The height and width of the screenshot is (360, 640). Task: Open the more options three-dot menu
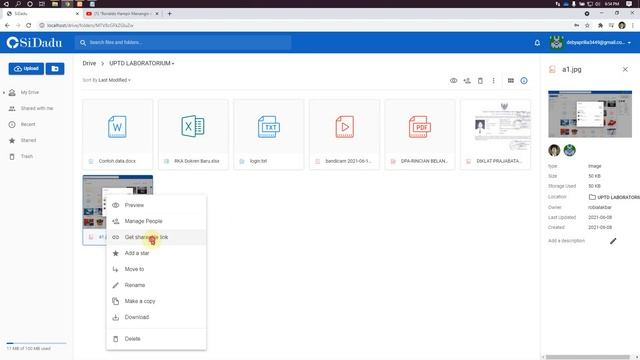point(493,80)
